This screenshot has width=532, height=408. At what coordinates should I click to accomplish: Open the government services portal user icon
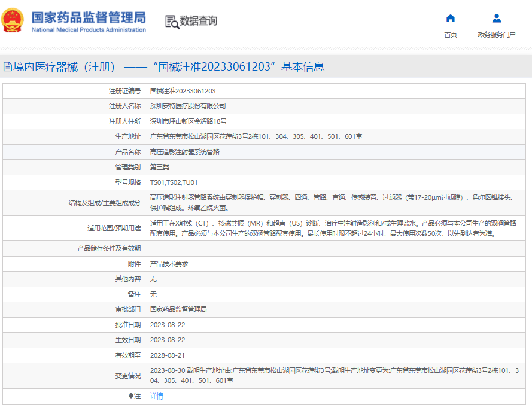(497, 18)
